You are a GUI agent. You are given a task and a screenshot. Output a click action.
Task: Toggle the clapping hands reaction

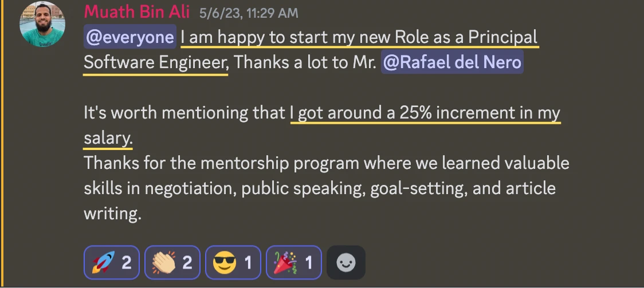(172, 263)
